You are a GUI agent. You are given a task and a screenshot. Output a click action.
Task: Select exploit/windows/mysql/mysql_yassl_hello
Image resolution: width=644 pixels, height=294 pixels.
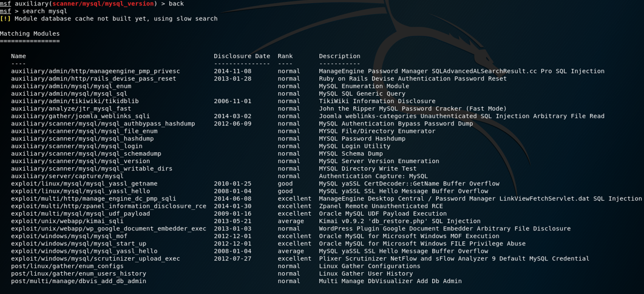(84, 251)
